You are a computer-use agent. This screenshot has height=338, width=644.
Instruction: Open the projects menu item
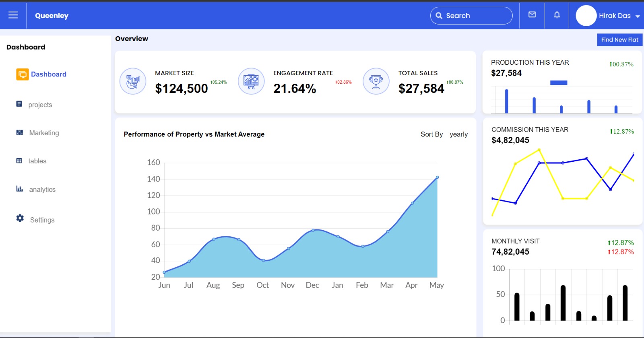[x=40, y=105]
